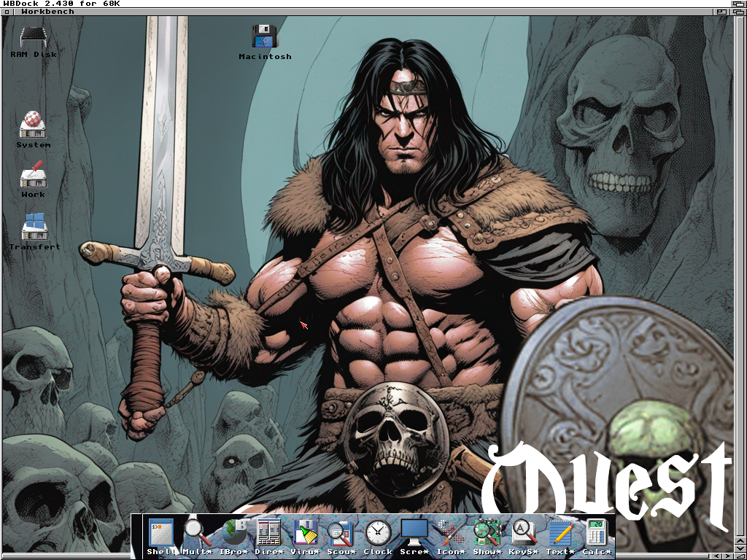The height and width of the screenshot is (560, 747).
Task: Open the Scre* screen dock icon
Action: click(414, 537)
